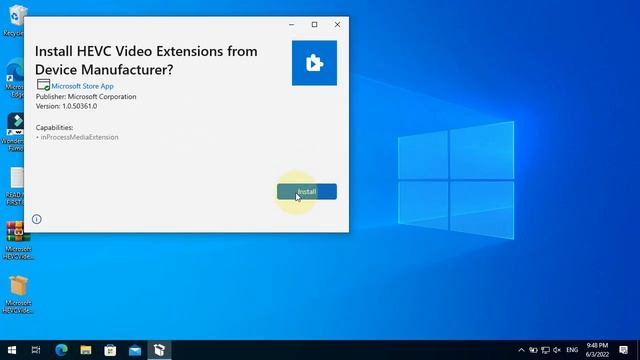Click the installer title heading text
The height and width of the screenshot is (360, 640).
(x=146, y=60)
